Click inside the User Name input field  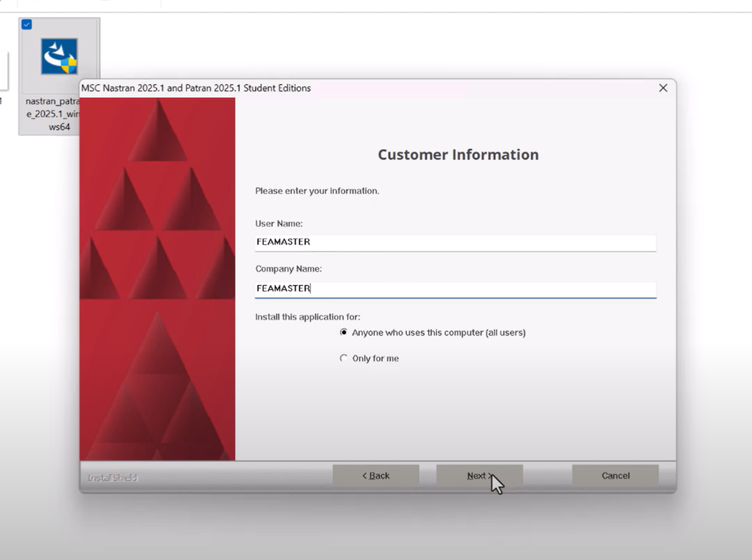[x=454, y=242]
